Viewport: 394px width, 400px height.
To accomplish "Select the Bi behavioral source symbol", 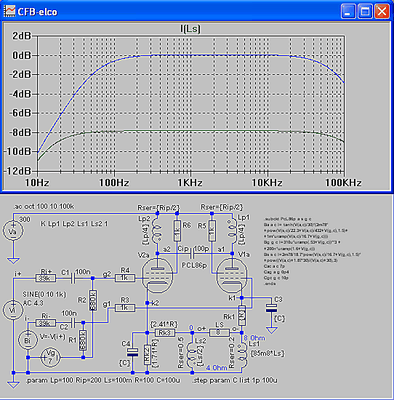I will tap(27, 340).
